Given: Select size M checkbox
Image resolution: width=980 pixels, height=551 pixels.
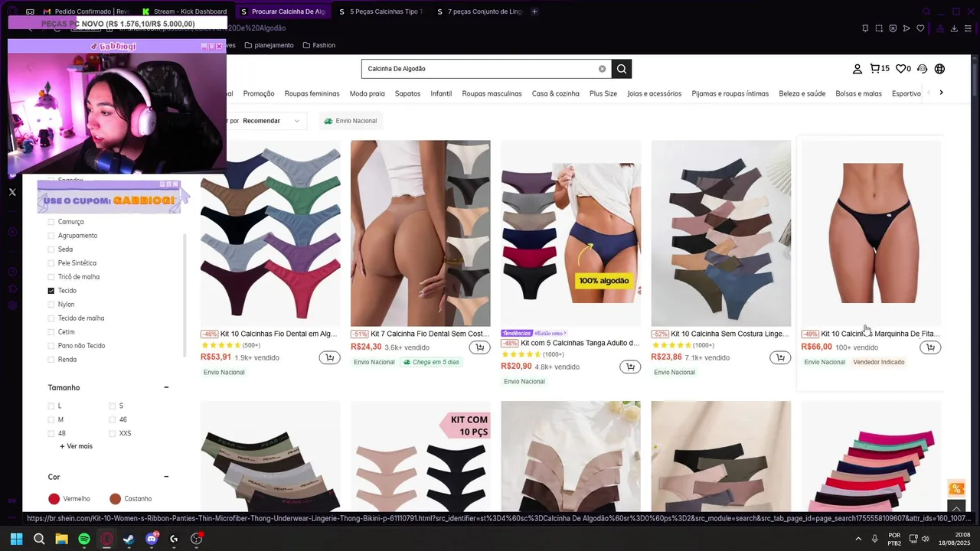Looking at the screenshot, I should (x=51, y=419).
